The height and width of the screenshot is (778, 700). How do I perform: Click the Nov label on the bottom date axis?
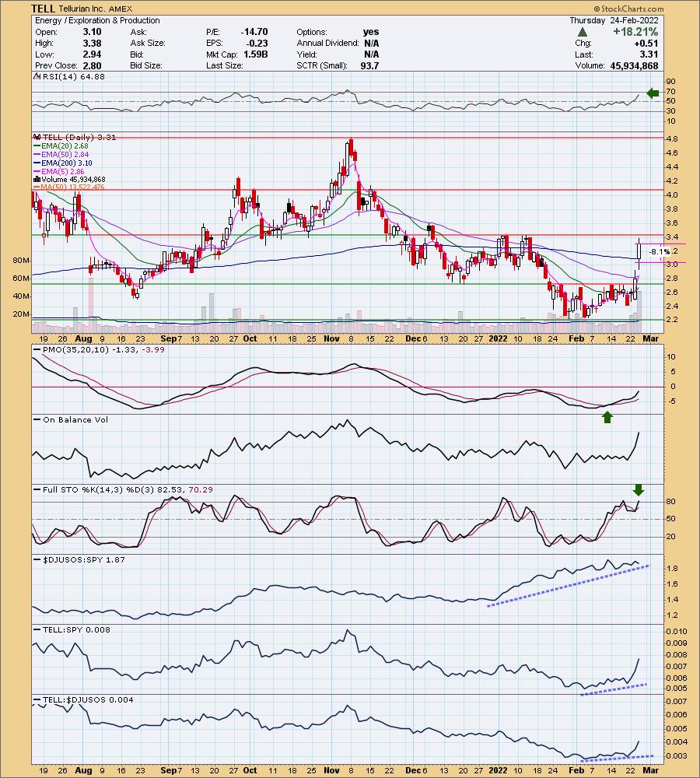(x=331, y=770)
